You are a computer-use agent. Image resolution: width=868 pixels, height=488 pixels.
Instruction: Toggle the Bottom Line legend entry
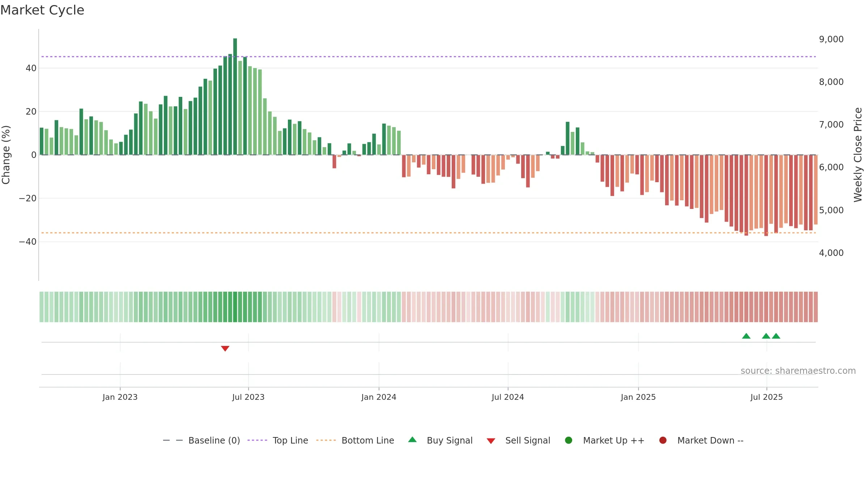(x=355, y=440)
